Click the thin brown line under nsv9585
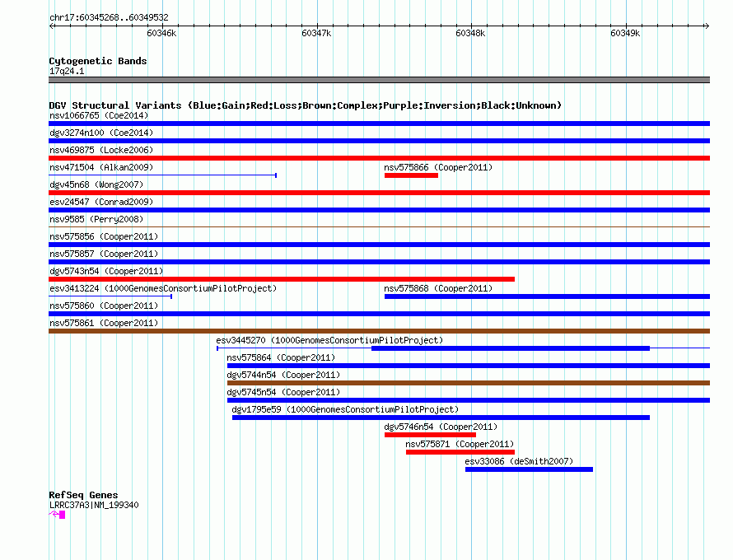This screenshot has width=733, height=560. pyautogui.click(x=379, y=227)
